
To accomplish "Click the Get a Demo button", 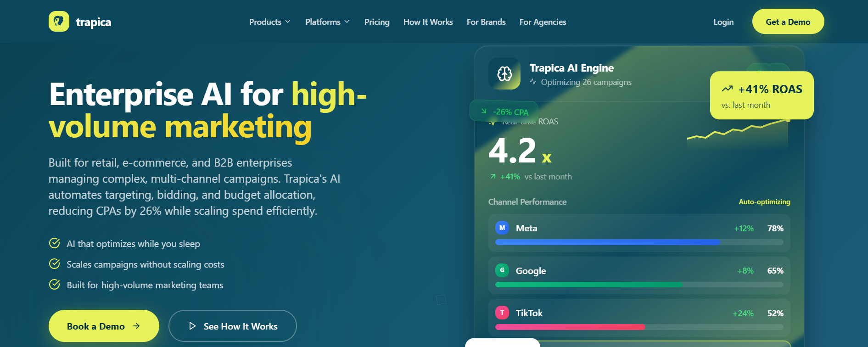I will pos(788,22).
